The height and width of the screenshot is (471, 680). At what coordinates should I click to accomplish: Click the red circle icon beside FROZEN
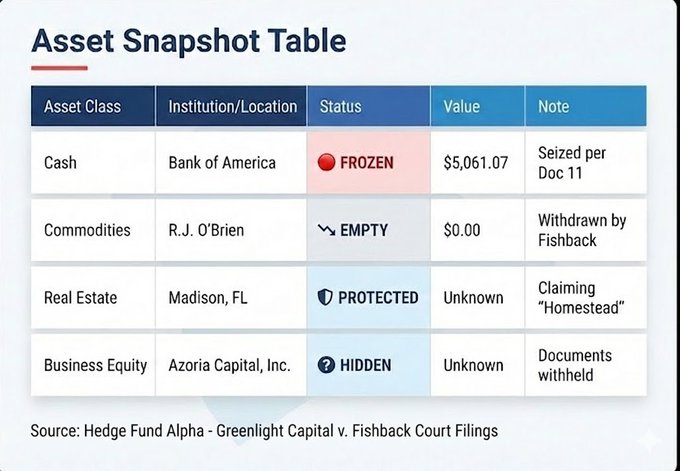[x=326, y=163]
